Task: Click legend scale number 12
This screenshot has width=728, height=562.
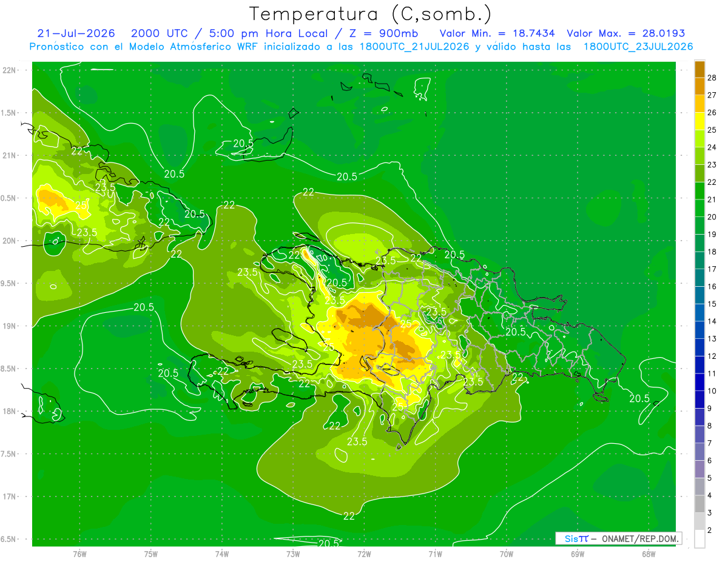Action: coord(712,356)
